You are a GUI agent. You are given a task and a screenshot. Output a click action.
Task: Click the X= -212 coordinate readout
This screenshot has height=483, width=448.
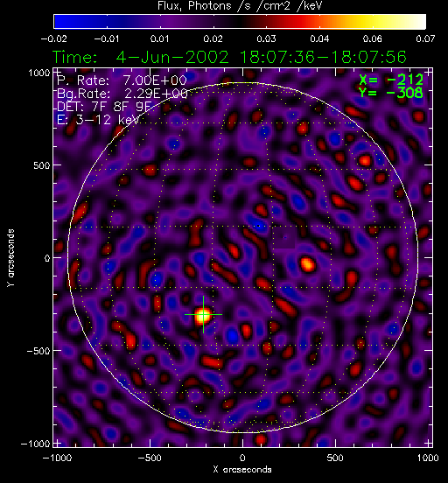[x=391, y=80]
